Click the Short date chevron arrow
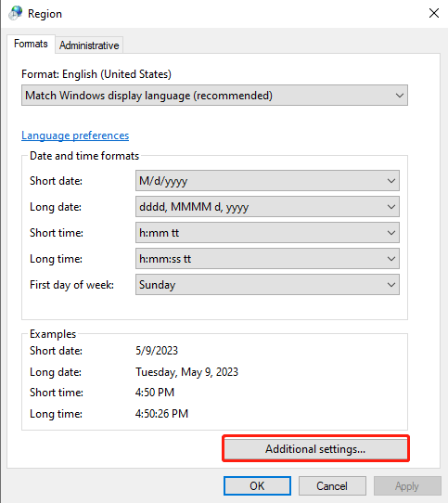This screenshot has width=448, height=503. (x=390, y=181)
